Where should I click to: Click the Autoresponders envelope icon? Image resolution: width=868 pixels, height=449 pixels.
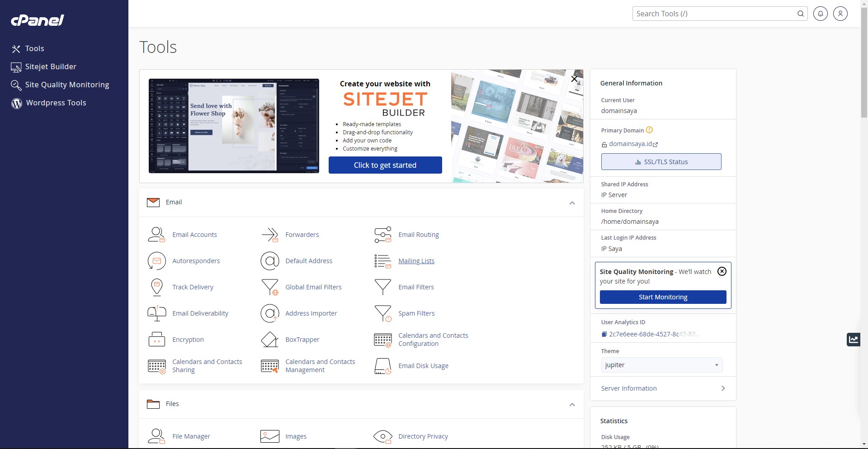(x=156, y=261)
